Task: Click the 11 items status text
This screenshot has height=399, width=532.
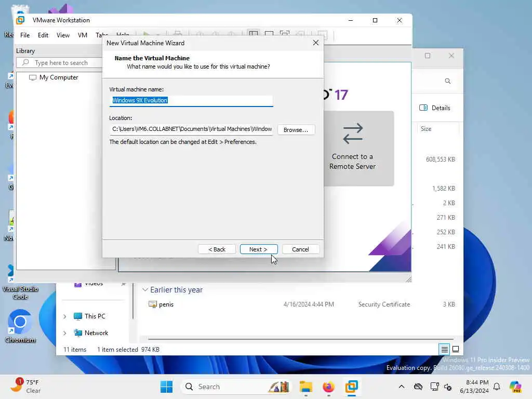Action: click(x=75, y=350)
